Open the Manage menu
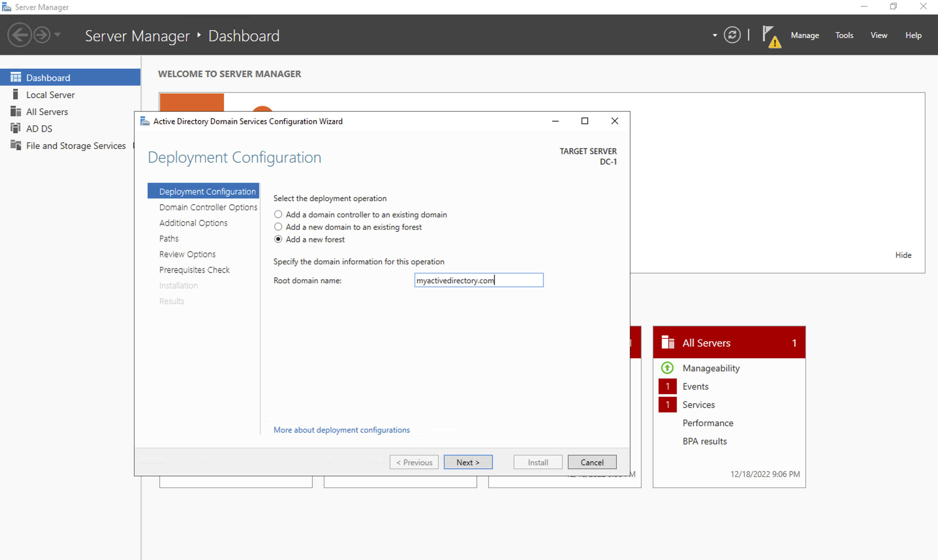 (805, 36)
